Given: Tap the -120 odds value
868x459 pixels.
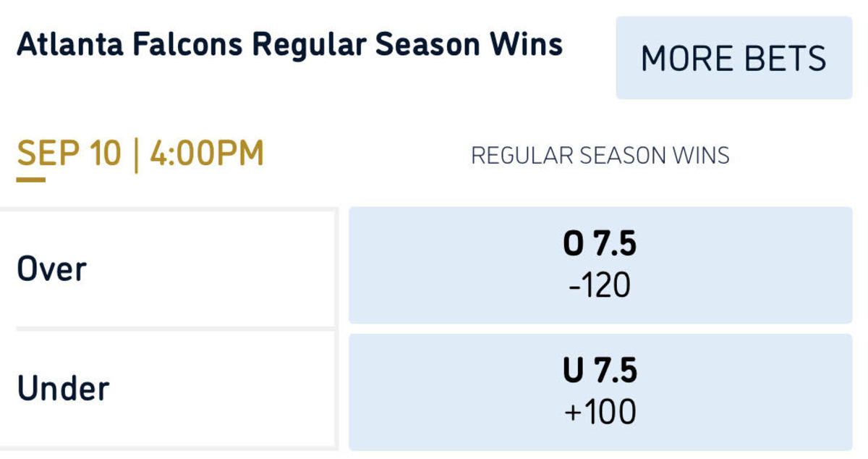Looking at the screenshot, I should coord(600,286).
